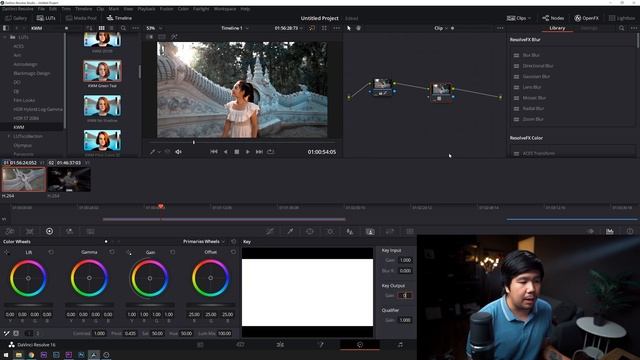Select the Blackmagic Design LUT folder
This screenshot has width=640, height=360.
point(31,73)
